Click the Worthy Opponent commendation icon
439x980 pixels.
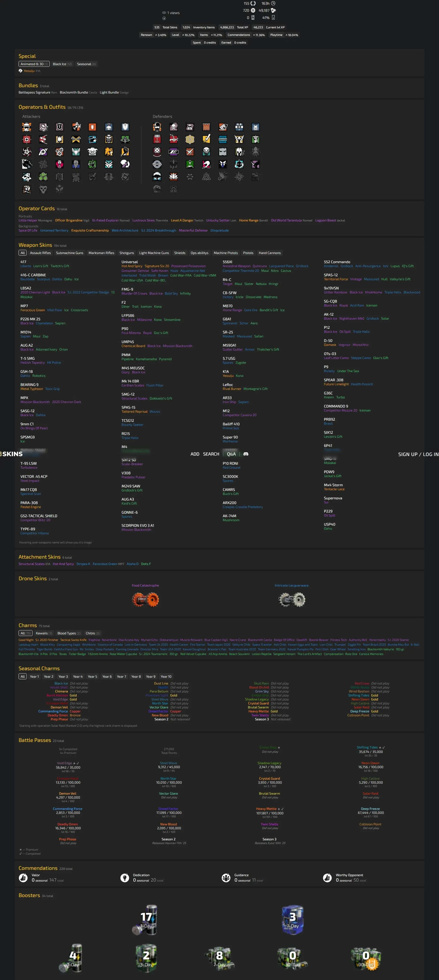point(327,878)
